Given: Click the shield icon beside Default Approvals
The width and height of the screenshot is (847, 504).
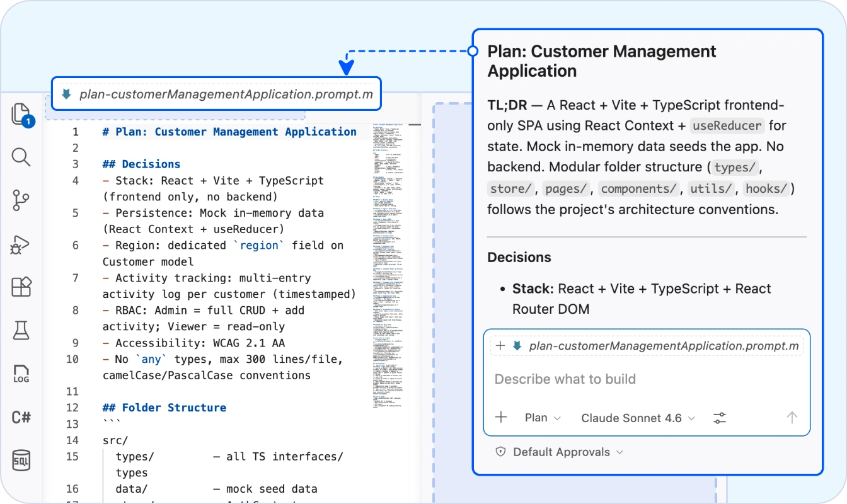Looking at the screenshot, I should point(501,452).
